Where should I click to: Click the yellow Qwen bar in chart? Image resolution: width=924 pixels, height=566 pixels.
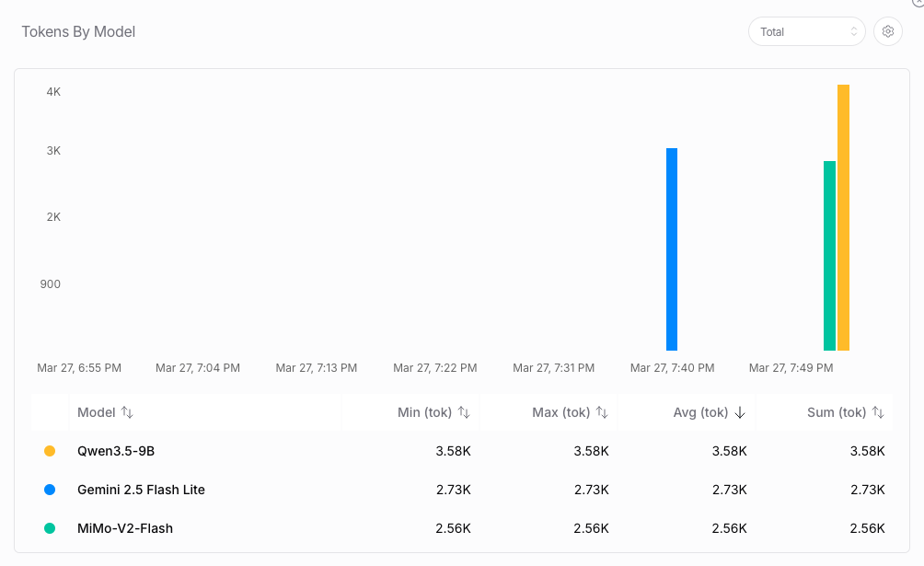pyautogui.click(x=843, y=217)
